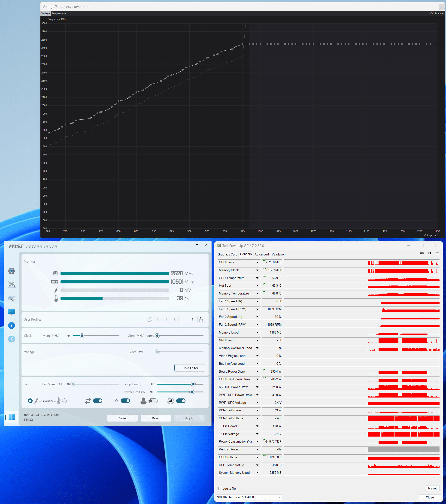The image size is (446, 504).
Task: Select temperature priority radio button
Action: click(x=65, y=401)
